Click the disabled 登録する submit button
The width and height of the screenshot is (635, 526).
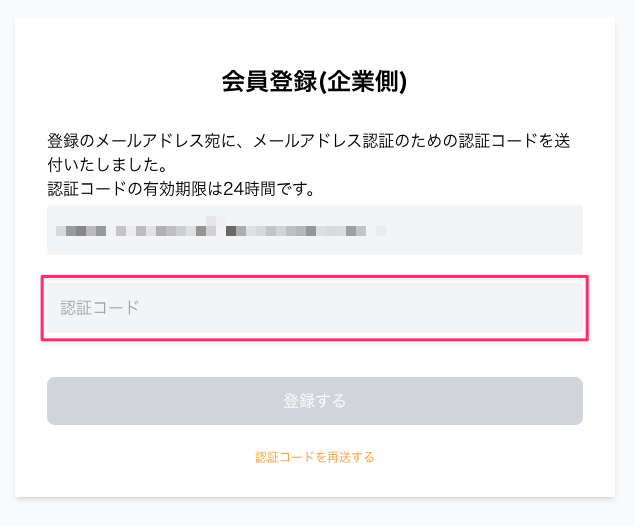point(314,401)
